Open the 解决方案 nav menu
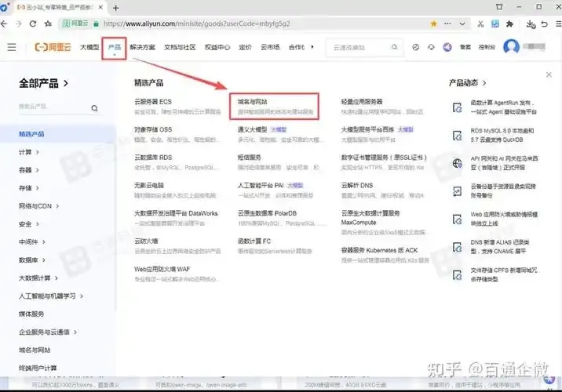This screenshot has width=562, height=392. coord(142,47)
